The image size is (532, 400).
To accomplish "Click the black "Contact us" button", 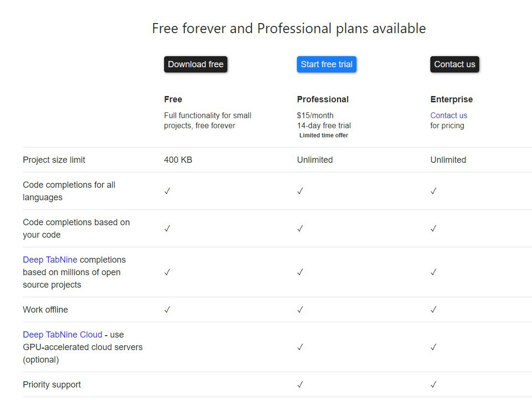I will coord(454,64).
